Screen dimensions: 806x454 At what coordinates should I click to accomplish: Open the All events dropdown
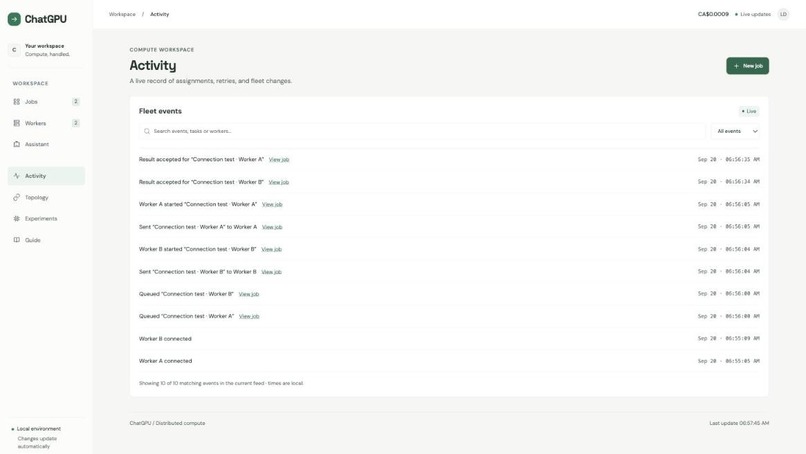(x=736, y=131)
